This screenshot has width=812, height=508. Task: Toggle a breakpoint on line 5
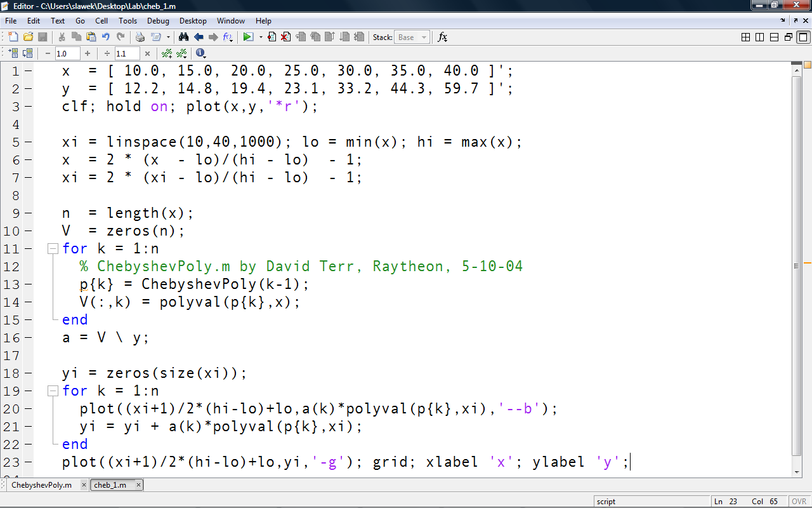pos(28,142)
